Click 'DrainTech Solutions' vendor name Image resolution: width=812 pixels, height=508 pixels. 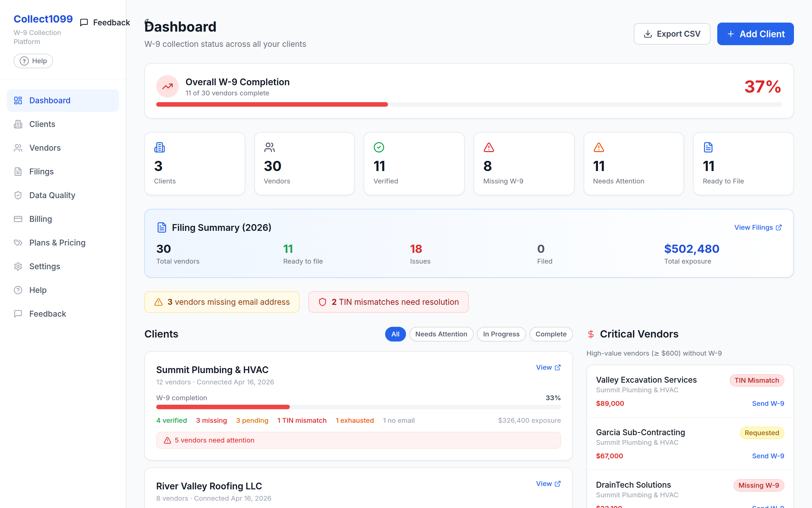pos(633,485)
